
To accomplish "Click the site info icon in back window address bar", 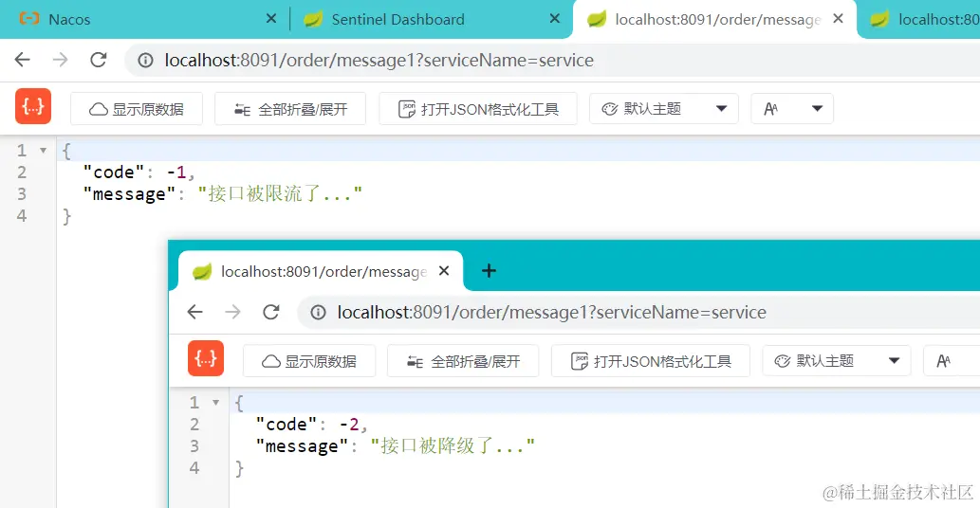I will [x=145, y=60].
